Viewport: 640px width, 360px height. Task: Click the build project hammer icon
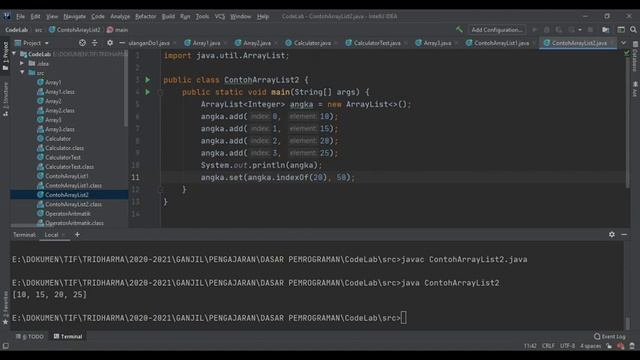click(x=459, y=29)
